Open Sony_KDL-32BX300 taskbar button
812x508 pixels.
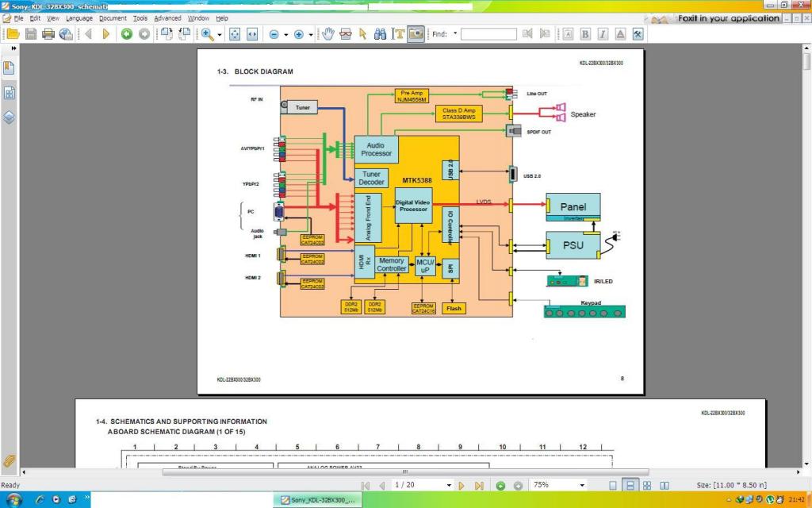point(317,500)
